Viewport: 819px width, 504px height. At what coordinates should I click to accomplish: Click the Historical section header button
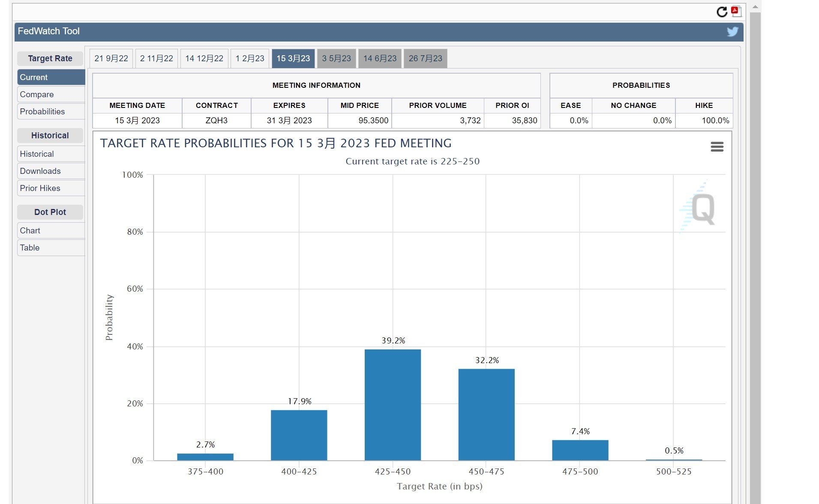tap(50, 136)
